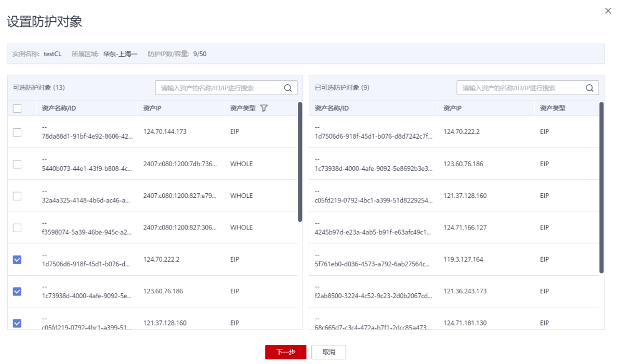This screenshot has width=619, height=364.
Task: Click ID 1d7506d6-918f-45d1-b076-d in left list
Action: point(86,264)
